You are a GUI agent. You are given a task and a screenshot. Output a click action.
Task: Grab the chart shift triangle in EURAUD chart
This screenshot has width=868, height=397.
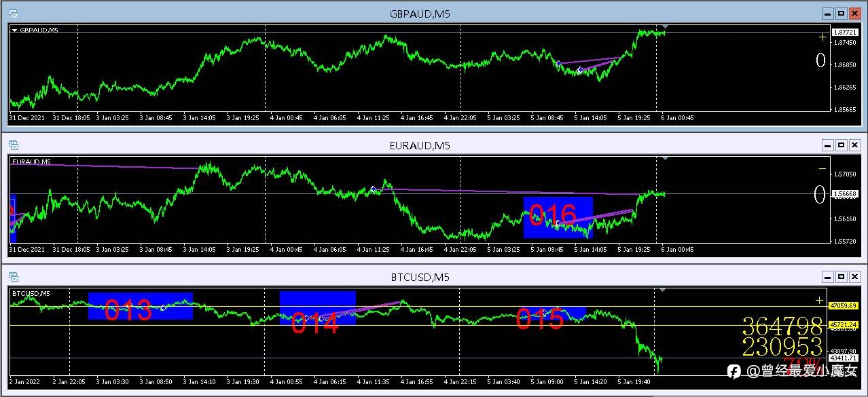[666, 159]
